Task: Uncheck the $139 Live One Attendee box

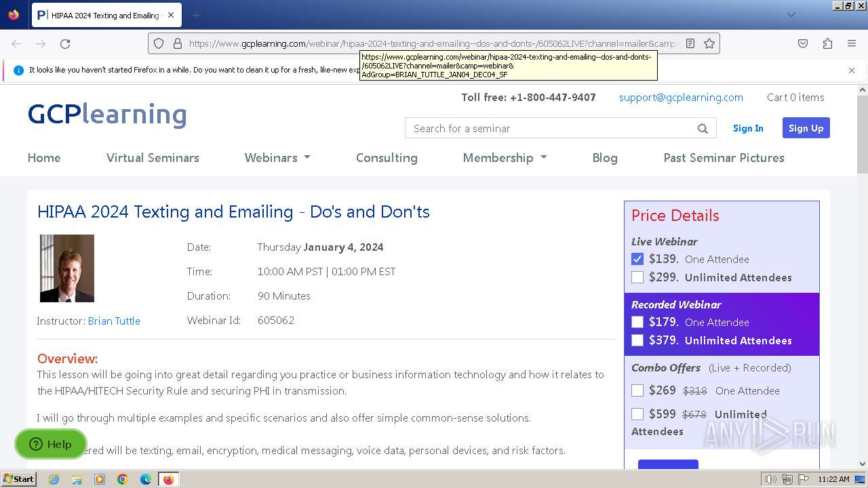Action: coord(637,259)
